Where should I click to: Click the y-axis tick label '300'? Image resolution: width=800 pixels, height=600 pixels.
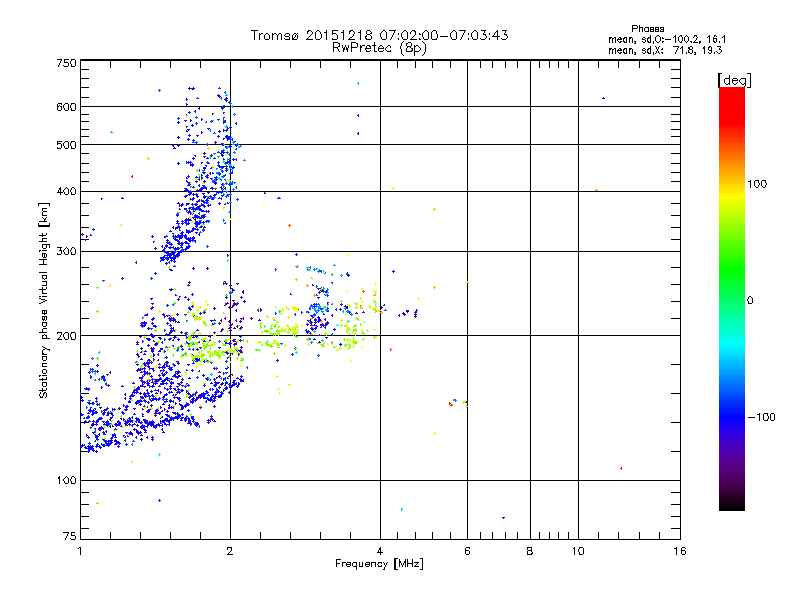66,251
